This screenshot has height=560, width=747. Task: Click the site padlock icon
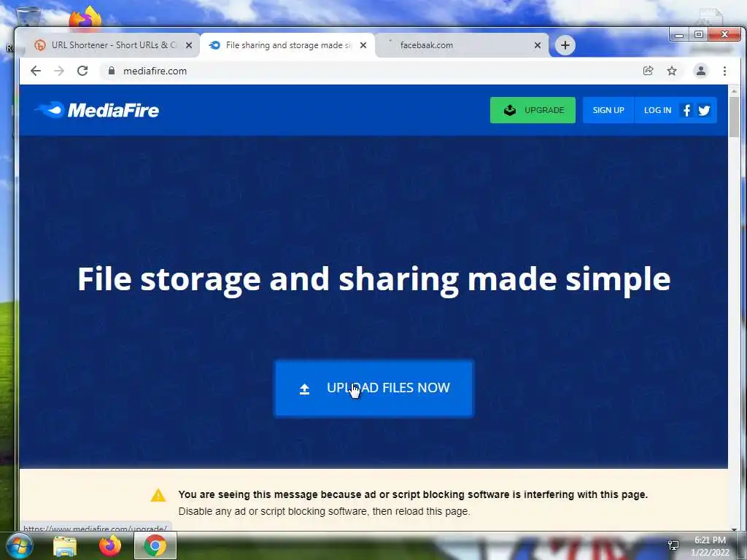point(112,71)
